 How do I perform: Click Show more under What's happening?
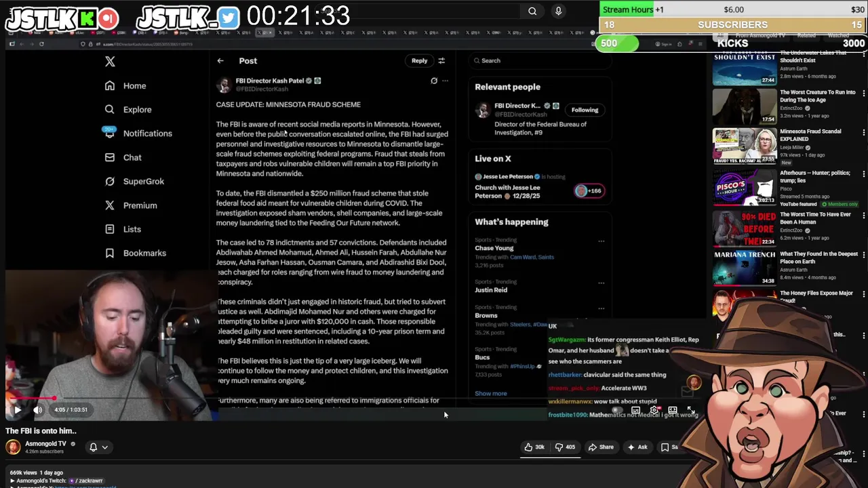[491, 394]
